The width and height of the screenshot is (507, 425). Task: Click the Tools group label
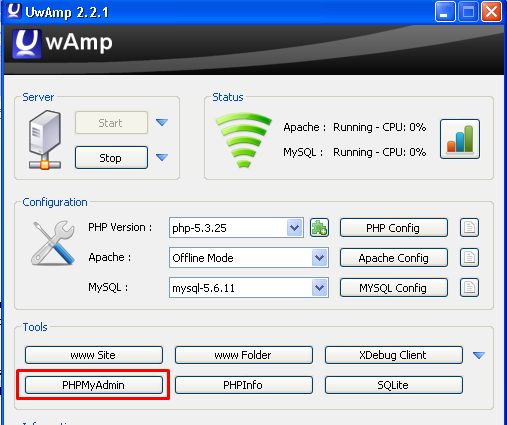35,327
